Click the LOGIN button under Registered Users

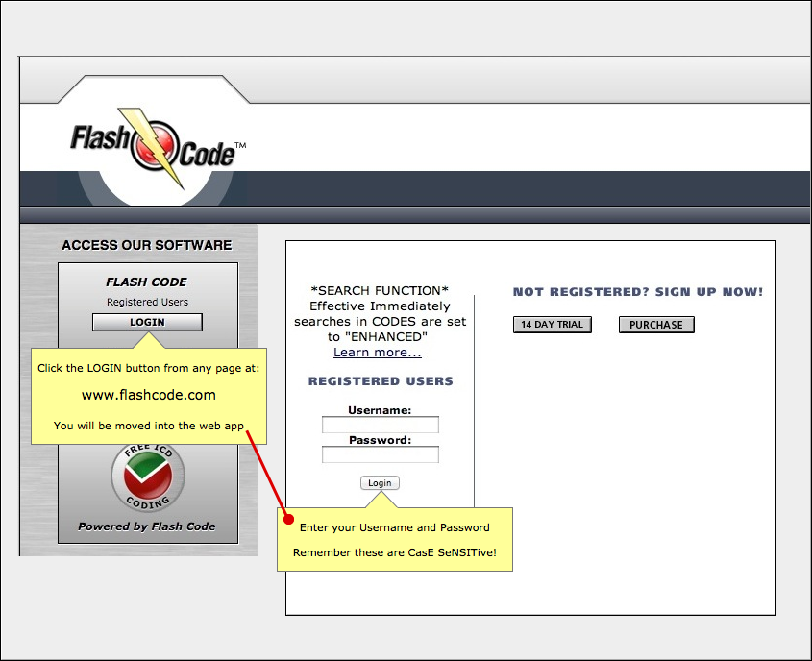coord(147,322)
